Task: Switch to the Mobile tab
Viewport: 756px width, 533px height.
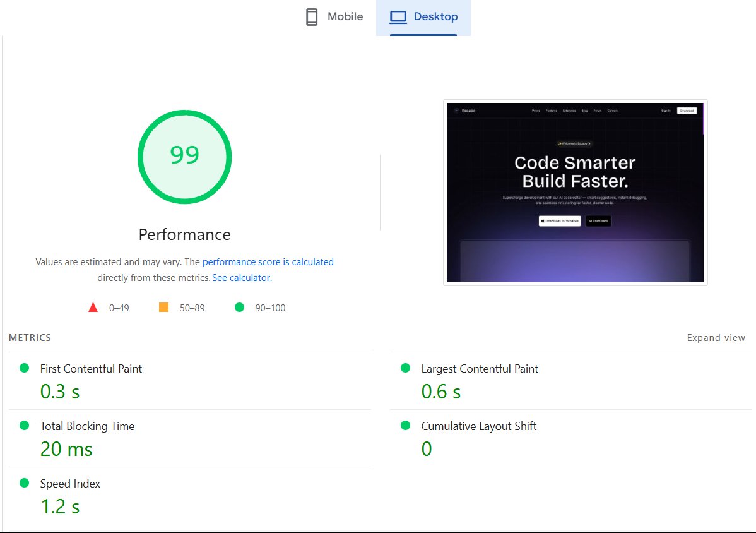Action: point(334,17)
